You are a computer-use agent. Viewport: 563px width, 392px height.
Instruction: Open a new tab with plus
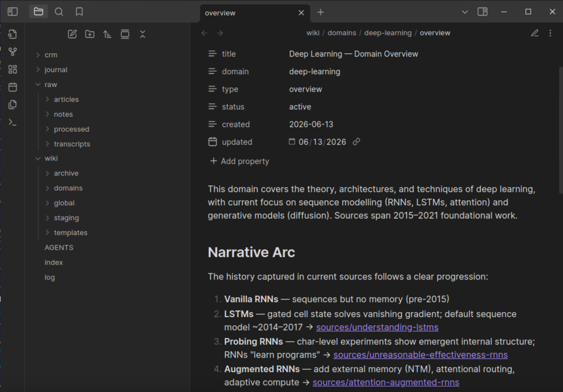point(320,12)
